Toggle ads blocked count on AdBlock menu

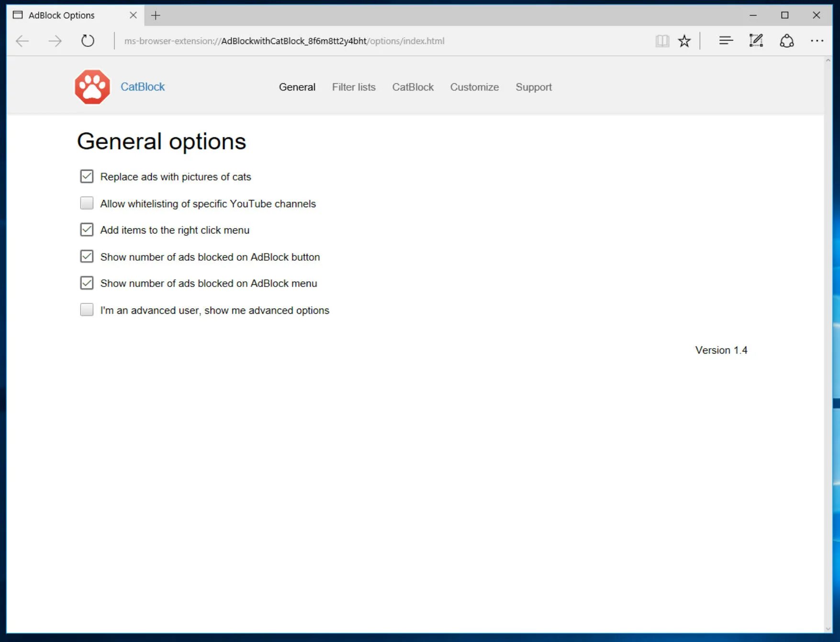point(87,283)
